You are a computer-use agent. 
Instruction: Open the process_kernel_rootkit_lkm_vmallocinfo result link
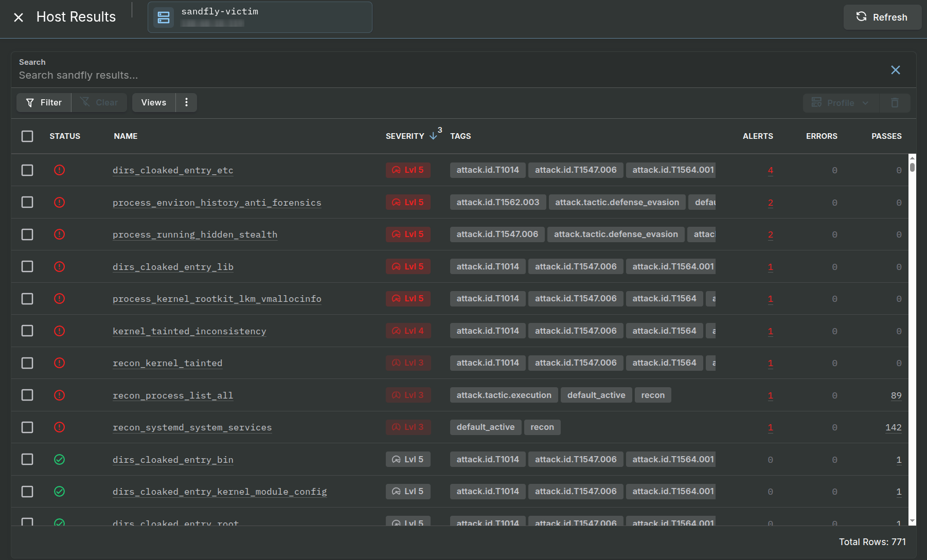[x=217, y=299]
